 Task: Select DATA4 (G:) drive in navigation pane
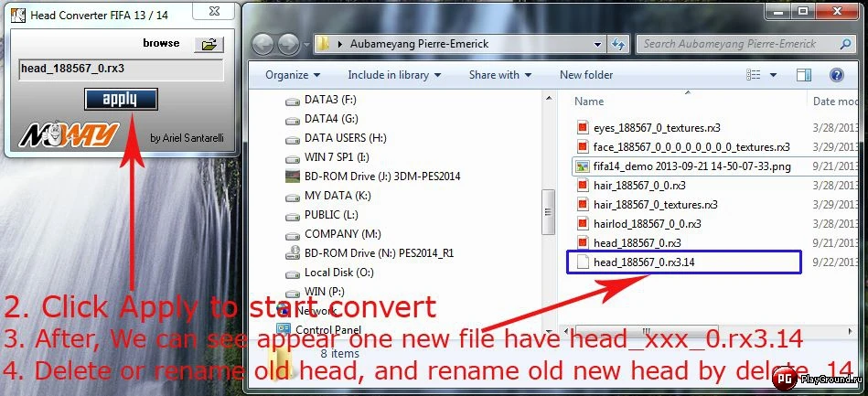click(x=331, y=119)
